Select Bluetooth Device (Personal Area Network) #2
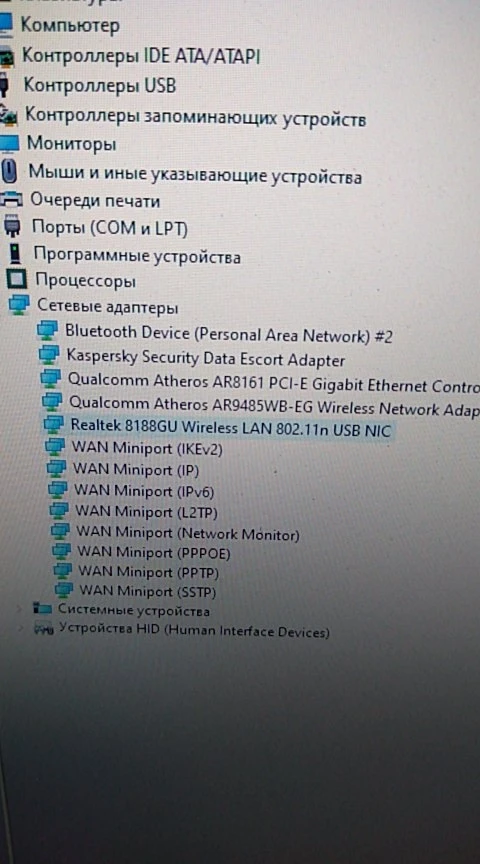The height and width of the screenshot is (864, 480). point(229,333)
